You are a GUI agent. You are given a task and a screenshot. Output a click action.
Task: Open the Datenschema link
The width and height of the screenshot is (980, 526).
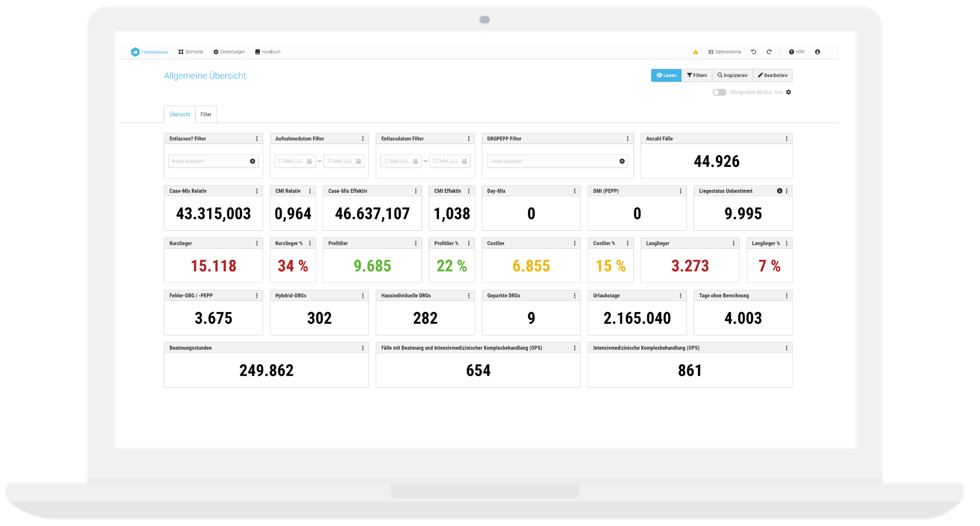point(724,52)
